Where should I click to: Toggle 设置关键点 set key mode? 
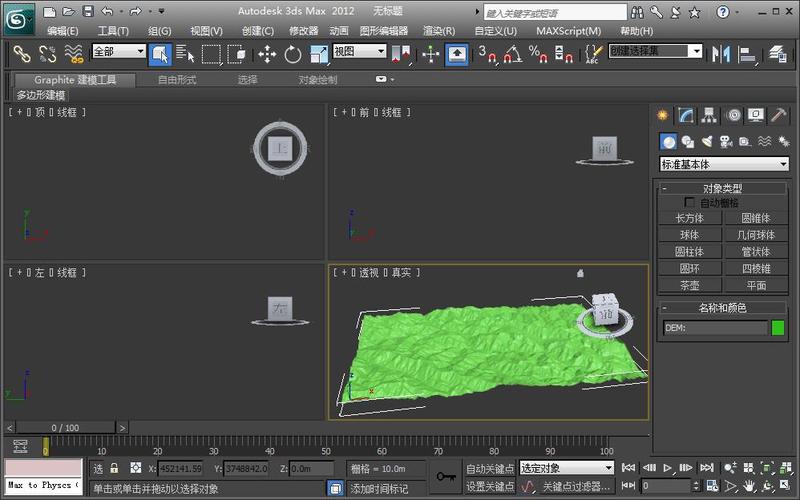490,487
